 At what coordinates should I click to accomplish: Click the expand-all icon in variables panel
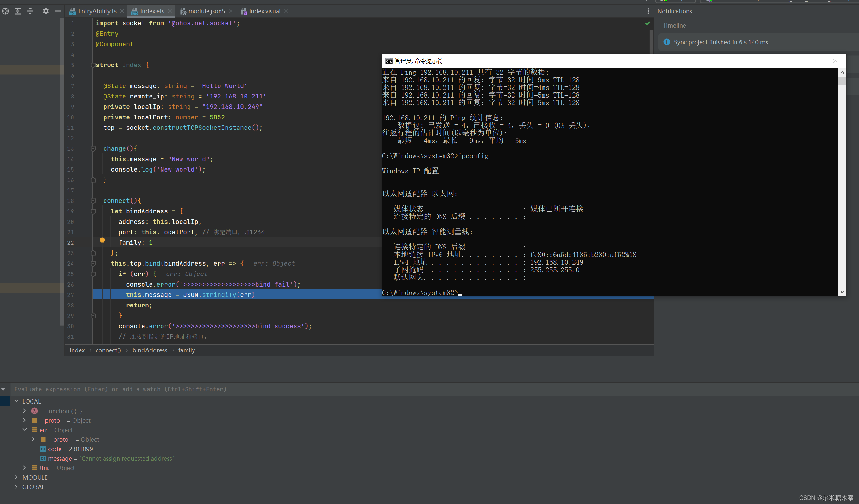pyautogui.click(x=17, y=11)
